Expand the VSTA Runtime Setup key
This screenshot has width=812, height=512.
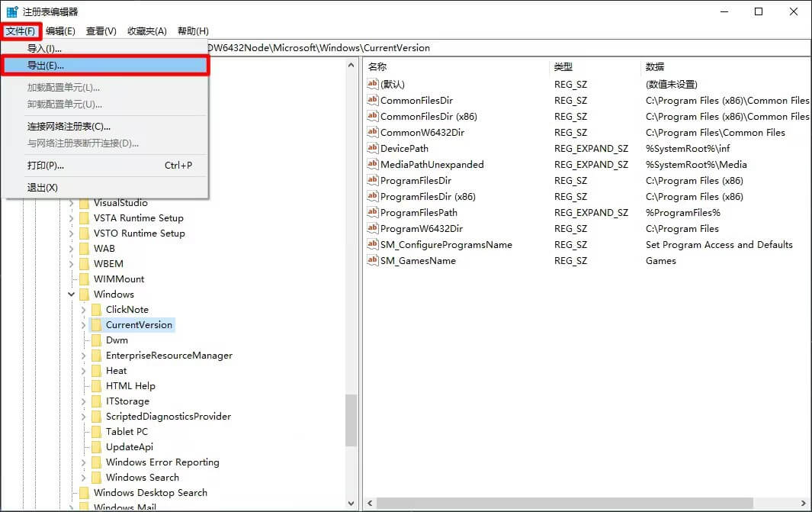[x=72, y=218]
